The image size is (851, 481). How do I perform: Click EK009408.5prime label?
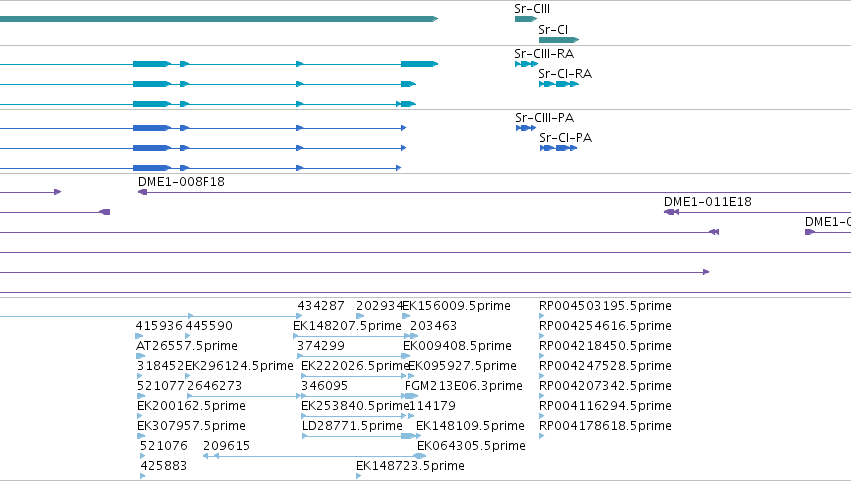[x=458, y=346]
